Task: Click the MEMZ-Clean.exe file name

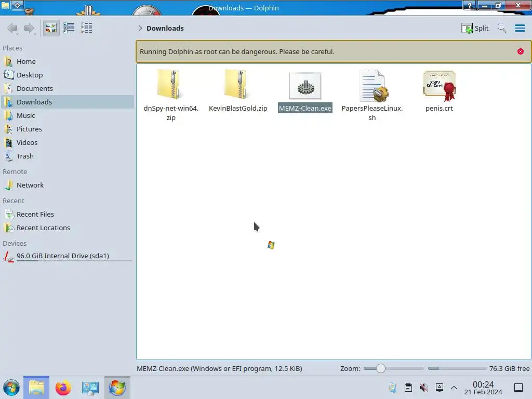Action: point(305,108)
